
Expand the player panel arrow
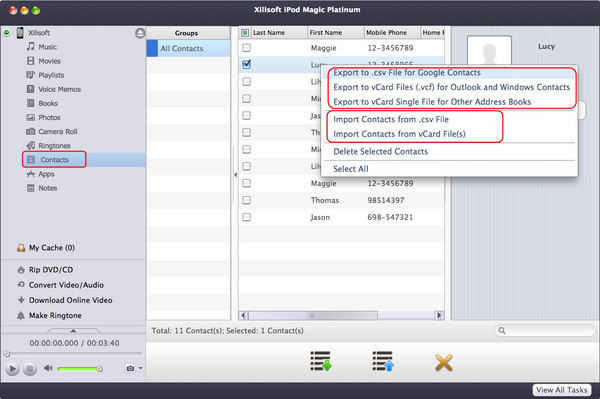(73, 331)
